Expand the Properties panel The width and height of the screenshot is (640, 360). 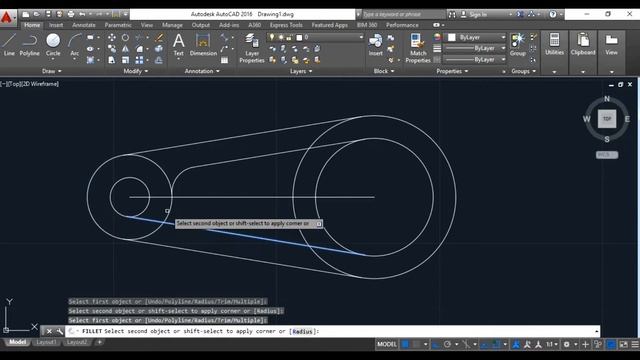pyautogui.click(x=452, y=71)
